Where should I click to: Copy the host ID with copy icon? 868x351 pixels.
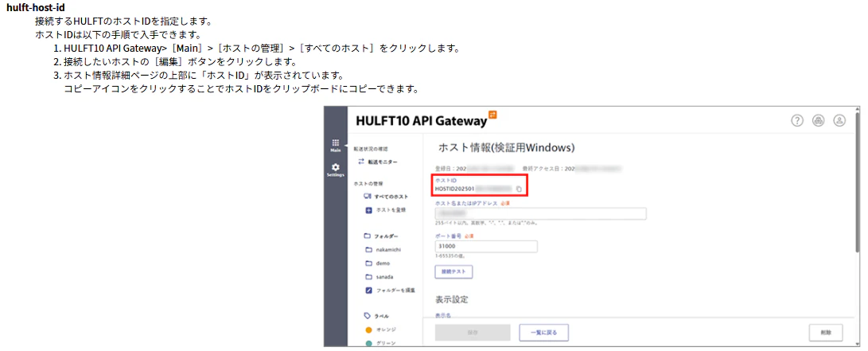pos(519,189)
